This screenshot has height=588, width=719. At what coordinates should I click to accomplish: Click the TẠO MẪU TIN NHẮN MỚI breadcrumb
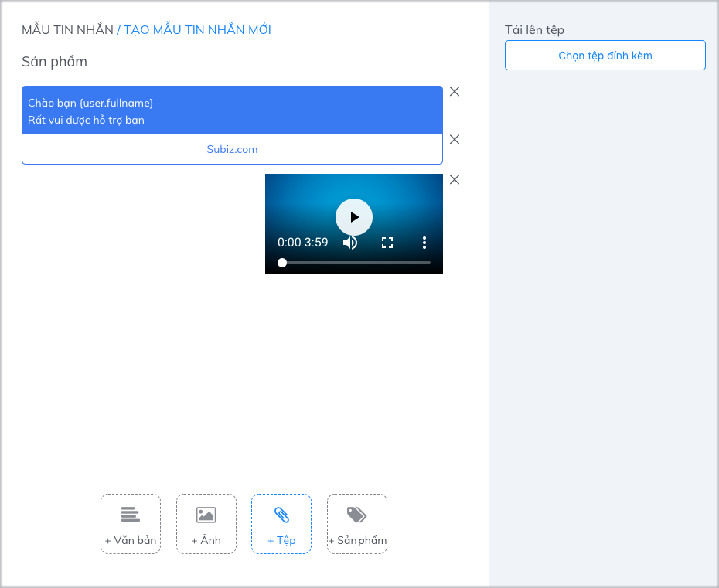[x=197, y=30]
